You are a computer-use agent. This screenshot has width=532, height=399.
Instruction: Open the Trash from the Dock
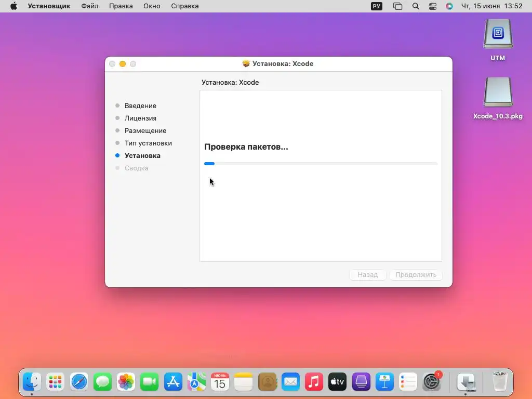click(500, 381)
